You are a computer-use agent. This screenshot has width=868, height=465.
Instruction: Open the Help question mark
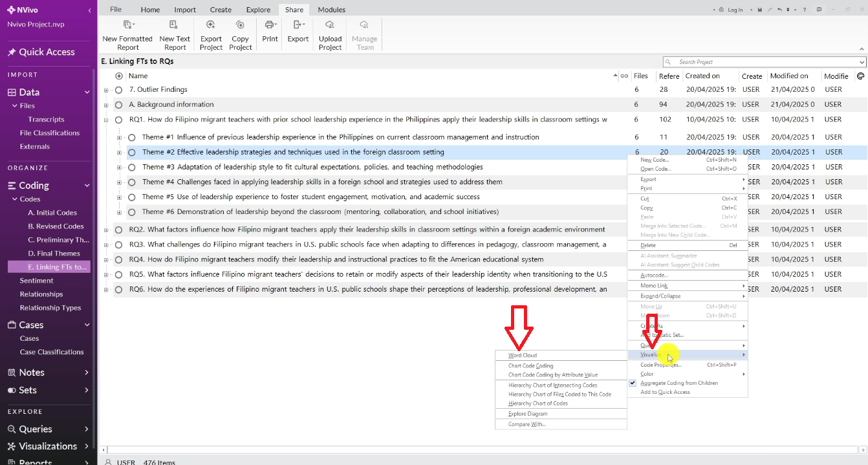tap(805, 10)
